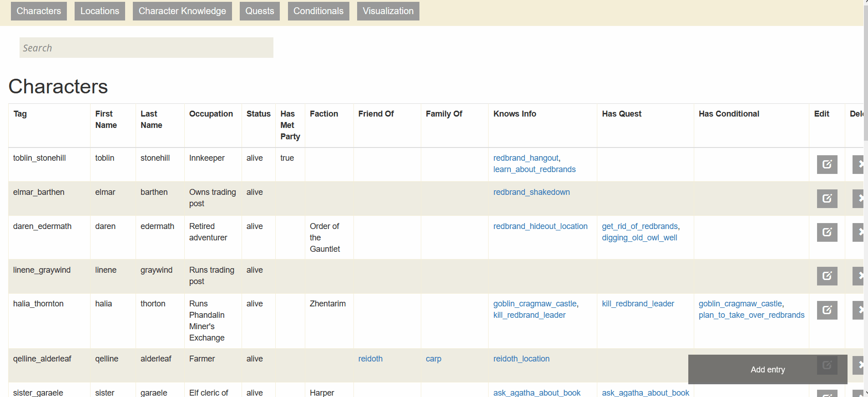This screenshot has width=868, height=397.
Task: Edit the daren_edermath character row
Action: click(827, 232)
